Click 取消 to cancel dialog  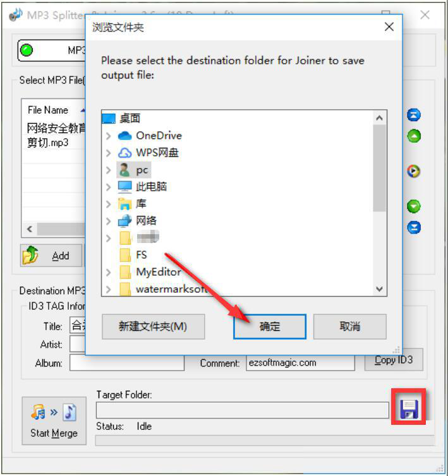point(350,326)
